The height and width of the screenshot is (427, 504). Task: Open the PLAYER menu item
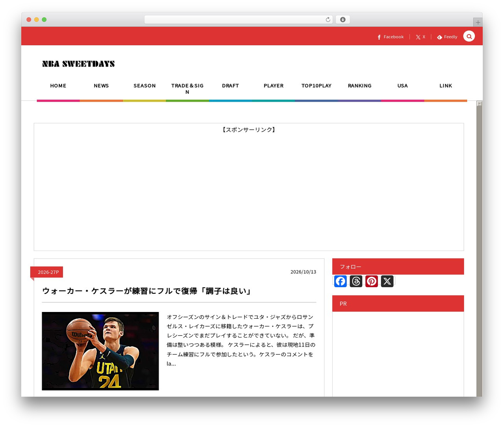(x=274, y=85)
